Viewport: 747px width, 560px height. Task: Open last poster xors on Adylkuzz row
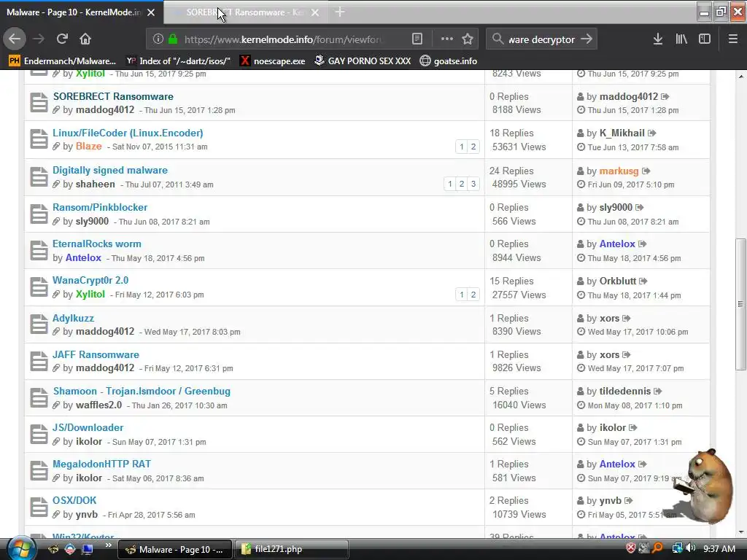(609, 318)
